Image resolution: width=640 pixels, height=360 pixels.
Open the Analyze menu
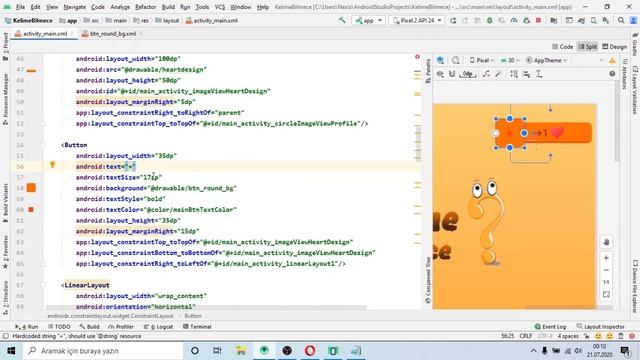coord(120,7)
